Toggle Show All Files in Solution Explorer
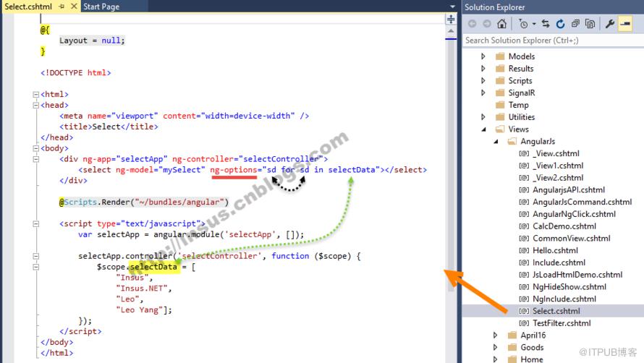 590,24
